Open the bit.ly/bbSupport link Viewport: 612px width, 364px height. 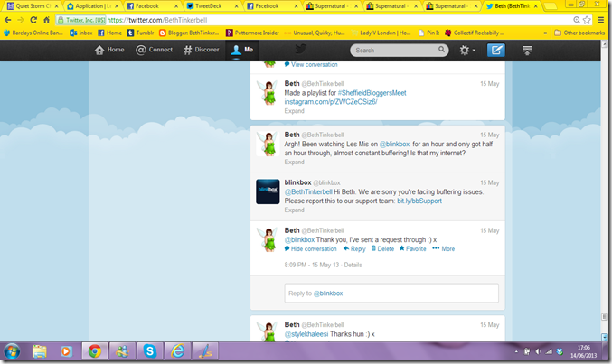[x=419, y=201]
